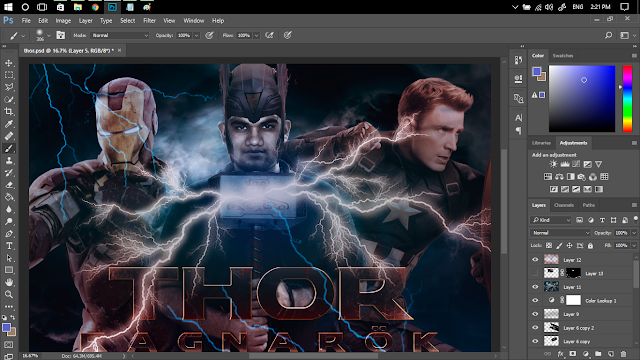Select the Brush tool in toolbox

[9, 148]
